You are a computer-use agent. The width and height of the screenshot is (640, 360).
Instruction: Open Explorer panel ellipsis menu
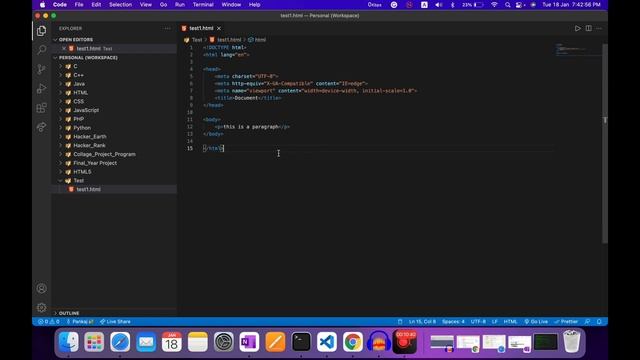coord(167,28)
